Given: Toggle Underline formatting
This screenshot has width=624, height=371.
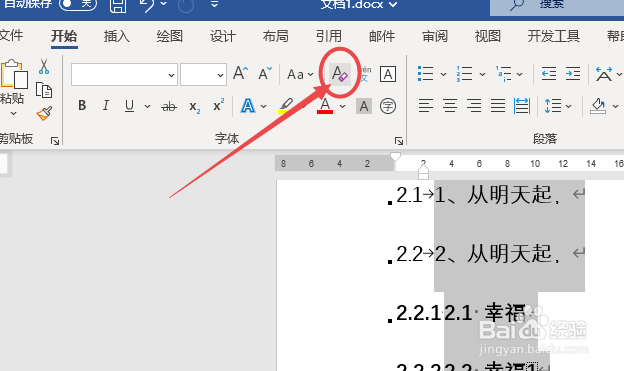Looking at the screenshot, I should (x=129, y=106).
